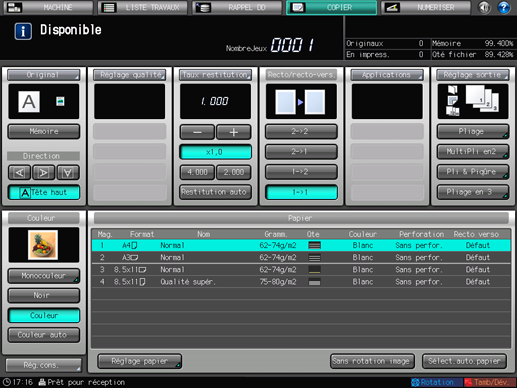Select 1->2 duplex mode

pos(301,172)
